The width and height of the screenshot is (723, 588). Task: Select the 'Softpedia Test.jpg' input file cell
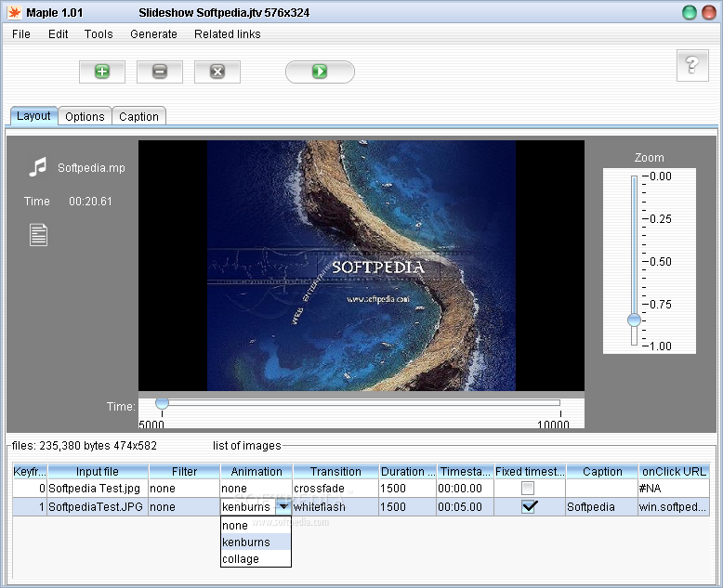click(x=98, y=488)
